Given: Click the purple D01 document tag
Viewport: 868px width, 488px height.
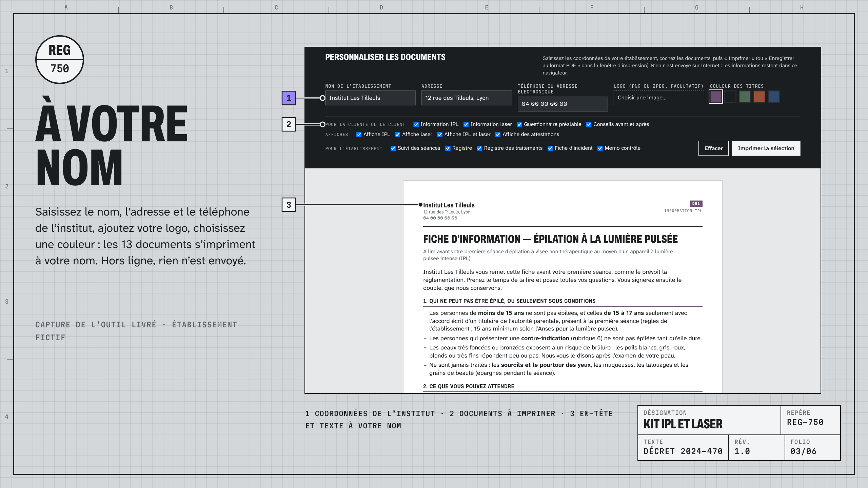Looking at the screenshot, I should (x=696, y=204).
